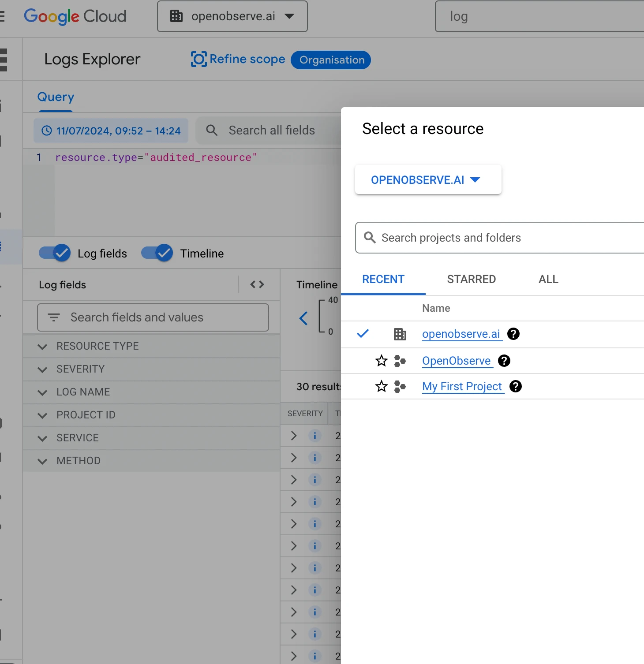The image size is (644, 664).
Task: Click help icon next to My First Project
Action: 516,386
